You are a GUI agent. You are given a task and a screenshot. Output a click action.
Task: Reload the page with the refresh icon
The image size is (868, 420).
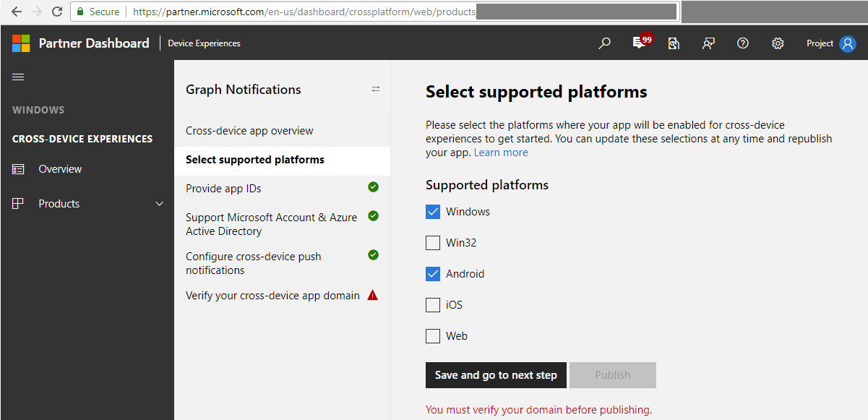[x=57, y=12]
